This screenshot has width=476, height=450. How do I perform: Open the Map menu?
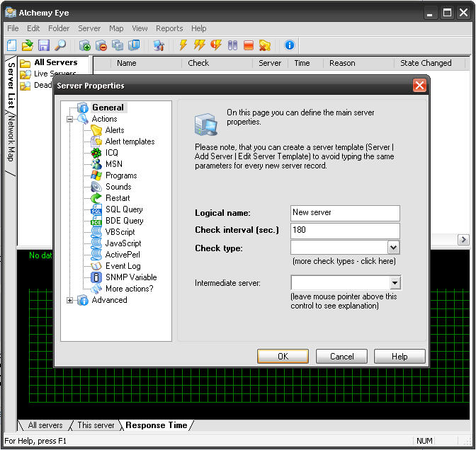[116, 28]
